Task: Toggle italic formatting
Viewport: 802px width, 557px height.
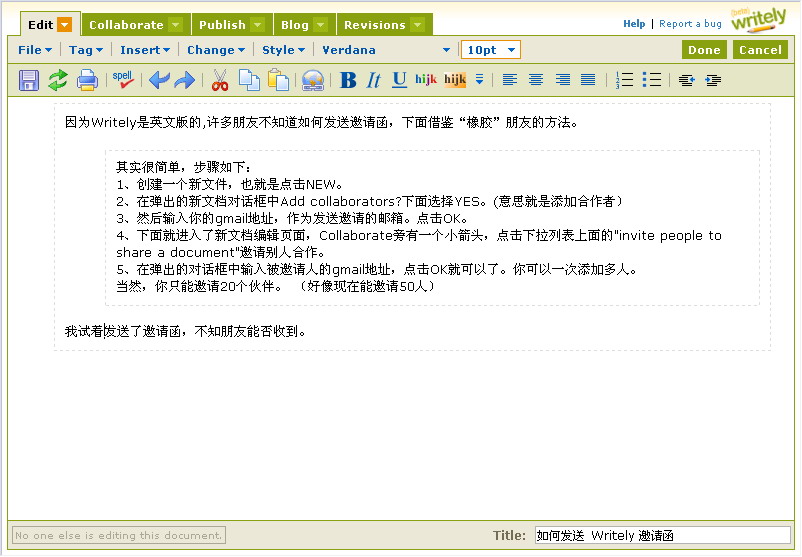Action: point(374,80)
